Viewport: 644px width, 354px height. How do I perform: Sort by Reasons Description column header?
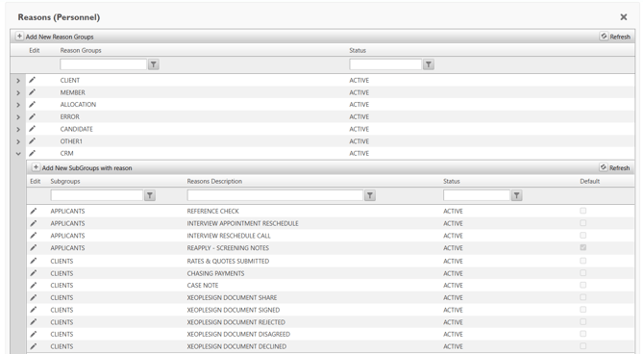pyautogui.click(x=214, y=181)
